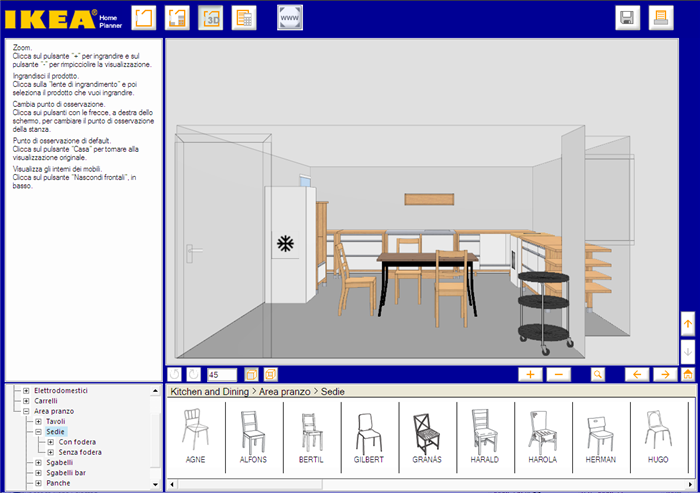Move viewpoint right with right arrow
The height and width of the screenshot is (493, 700).
coord(665,374)
